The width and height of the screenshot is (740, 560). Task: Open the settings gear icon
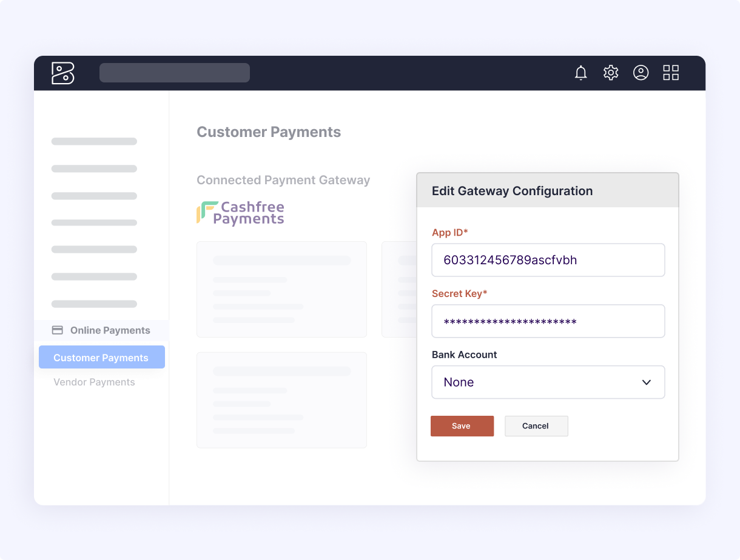click(x=610, y=73)
